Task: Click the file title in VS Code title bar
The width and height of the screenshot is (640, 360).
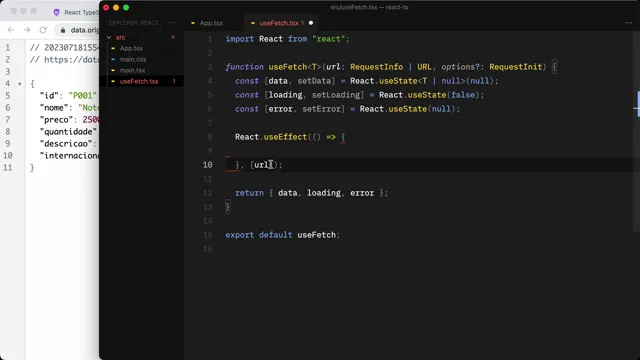Action: [x=369, y=7]
